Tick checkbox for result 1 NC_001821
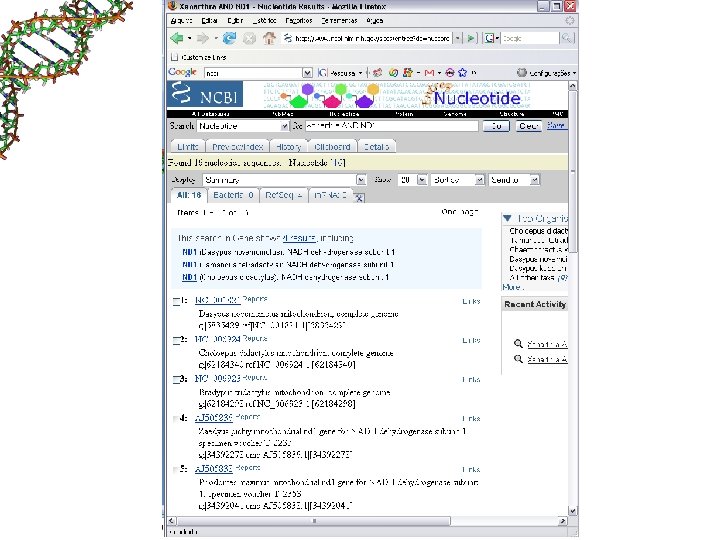The width and height of the screenshot is (720, 540). coord(177,301)
